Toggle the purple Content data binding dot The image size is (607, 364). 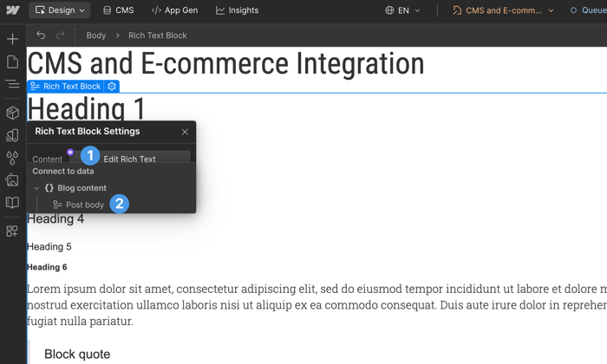point(70,153)
